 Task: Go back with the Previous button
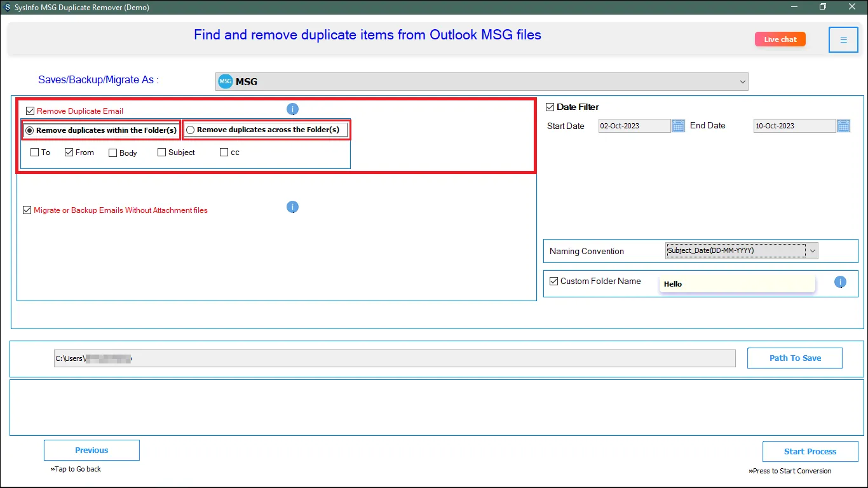tap(92, 451)
